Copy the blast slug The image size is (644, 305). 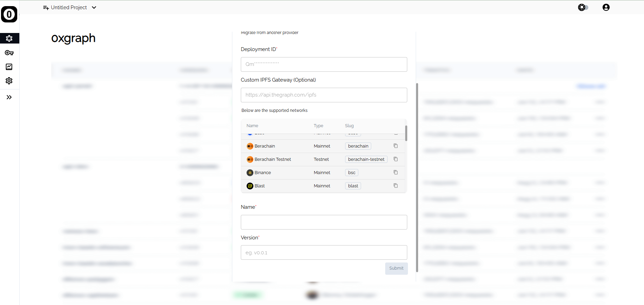[x=396, y=186]
